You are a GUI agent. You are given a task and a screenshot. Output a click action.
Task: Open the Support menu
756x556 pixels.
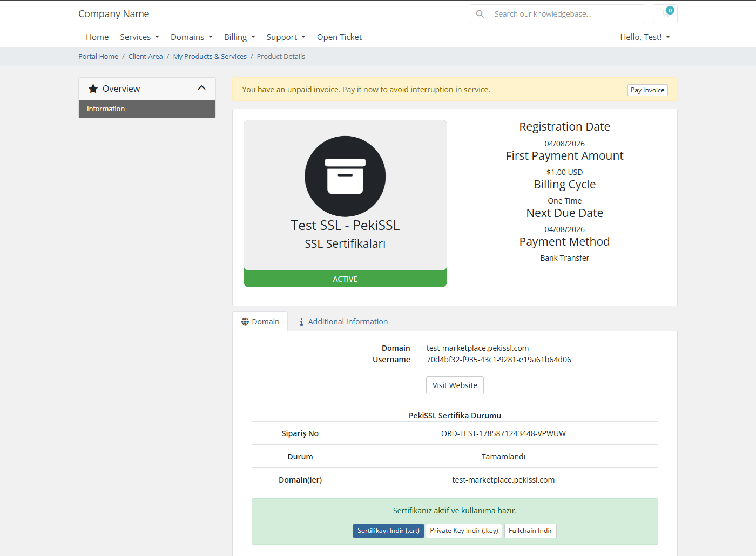pyautogui.click(x=286, y=37)
